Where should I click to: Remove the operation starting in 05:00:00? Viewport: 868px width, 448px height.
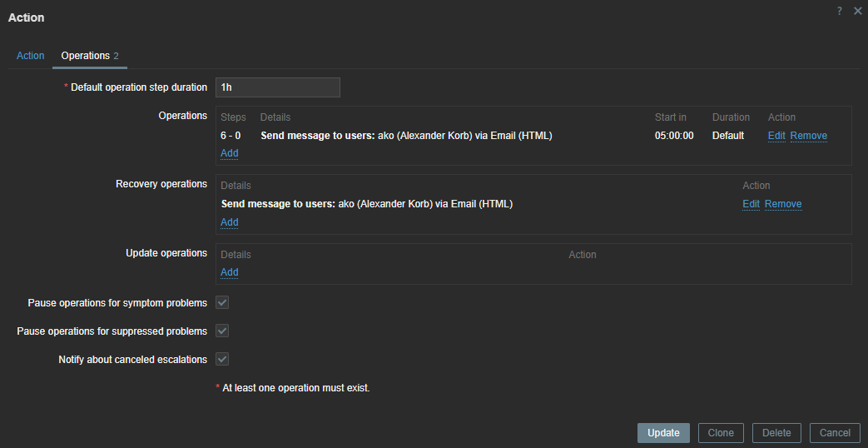coord(808,136)
